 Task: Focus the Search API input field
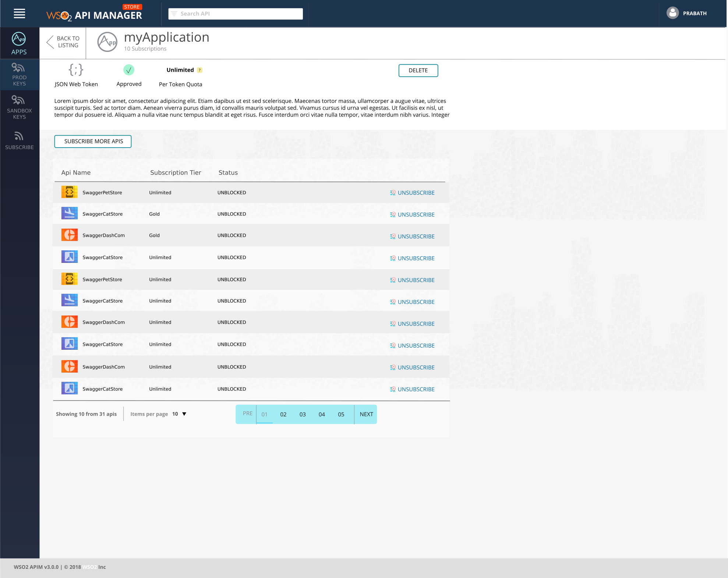click(239, 14)
